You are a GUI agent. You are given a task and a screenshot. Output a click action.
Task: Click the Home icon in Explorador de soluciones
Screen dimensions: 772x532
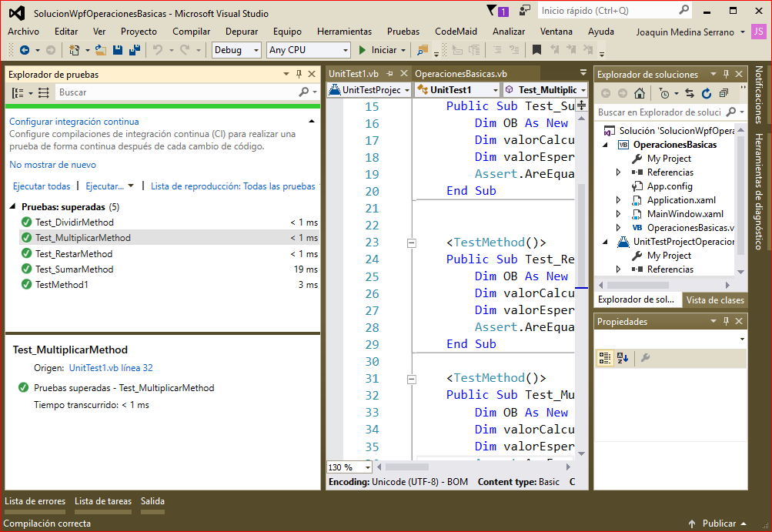pyautogui.click(x=639, y=93)
